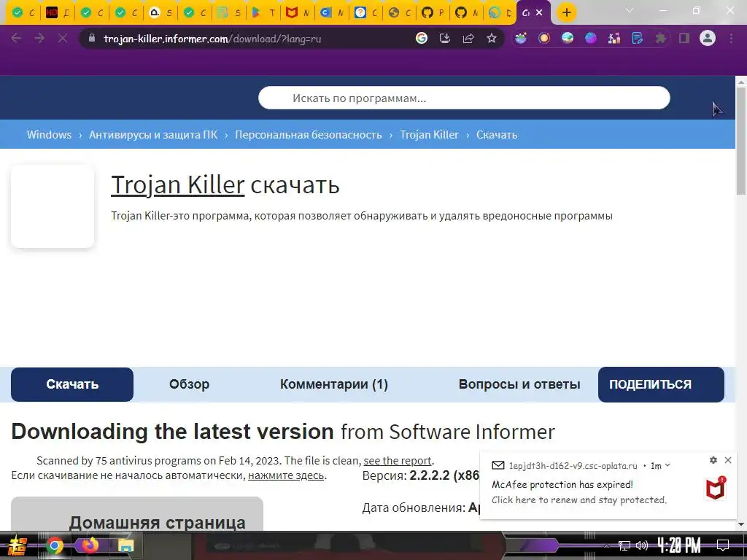Image resolution: width=747 pixels, height=560 pixels.
Task: Click the blue document-pen extension icon
Action: coord(638,38)
